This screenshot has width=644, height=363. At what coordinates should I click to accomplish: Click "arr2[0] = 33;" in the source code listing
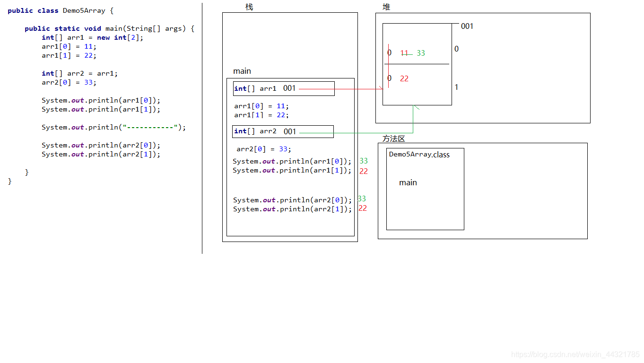point(69,82)
